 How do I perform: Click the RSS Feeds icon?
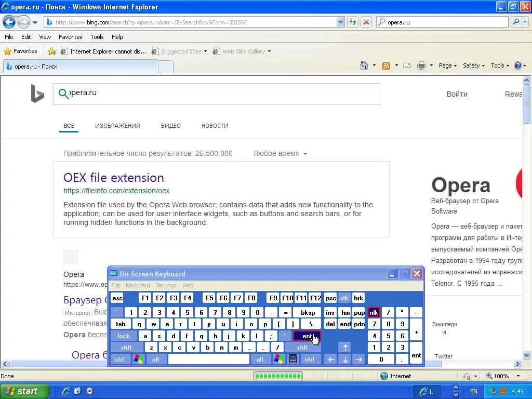coord(386,66)
